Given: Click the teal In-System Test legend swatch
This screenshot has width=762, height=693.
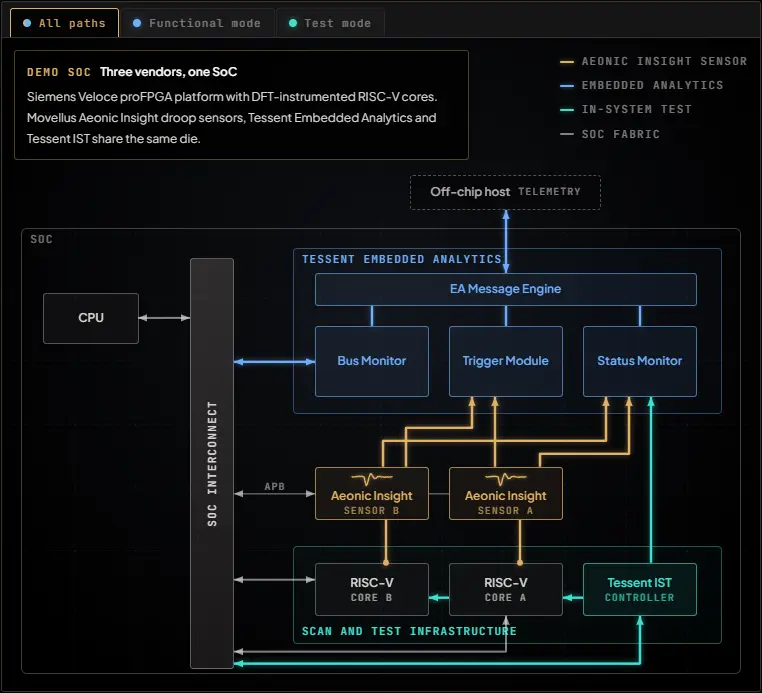Looking at the screenshot, I should 567,110.
